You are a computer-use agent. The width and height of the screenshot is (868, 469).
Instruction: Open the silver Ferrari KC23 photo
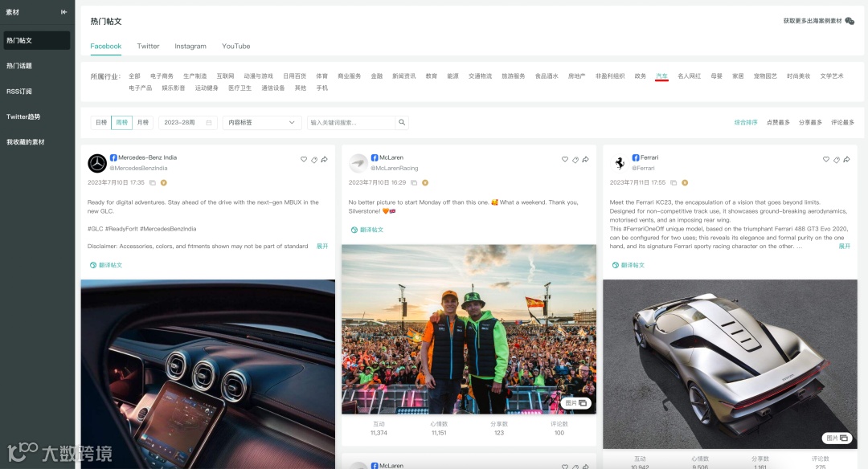pos(730,364)
